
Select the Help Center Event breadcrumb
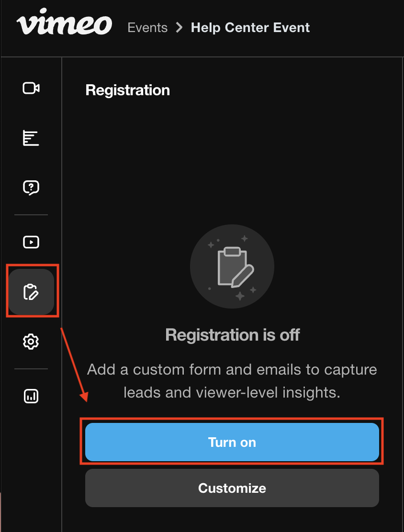coord(250,27)
